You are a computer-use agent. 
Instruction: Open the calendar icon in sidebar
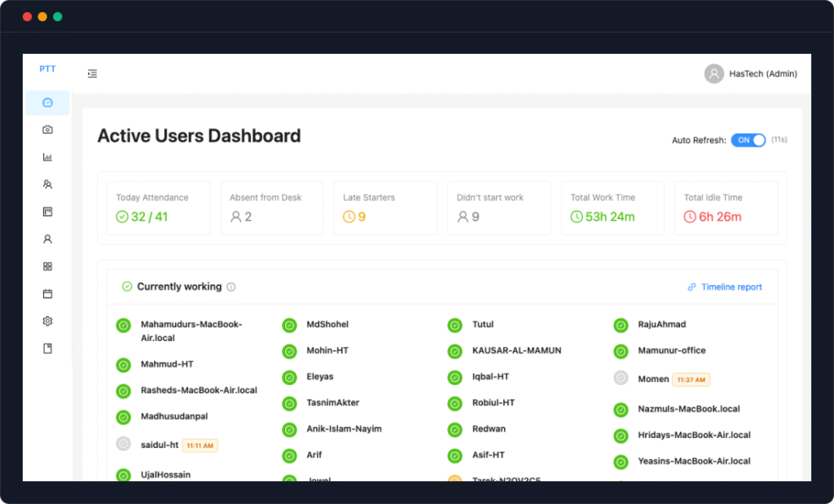(47, 294)
